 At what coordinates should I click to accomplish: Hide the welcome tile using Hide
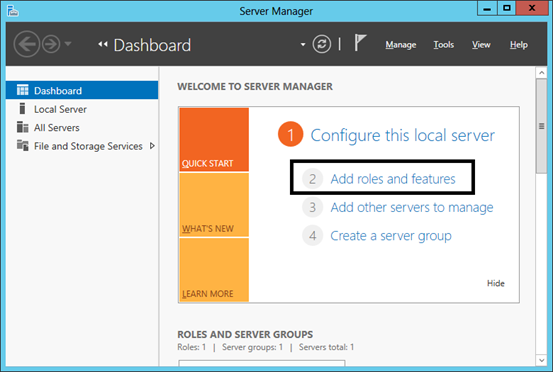[x=496, y=283]
